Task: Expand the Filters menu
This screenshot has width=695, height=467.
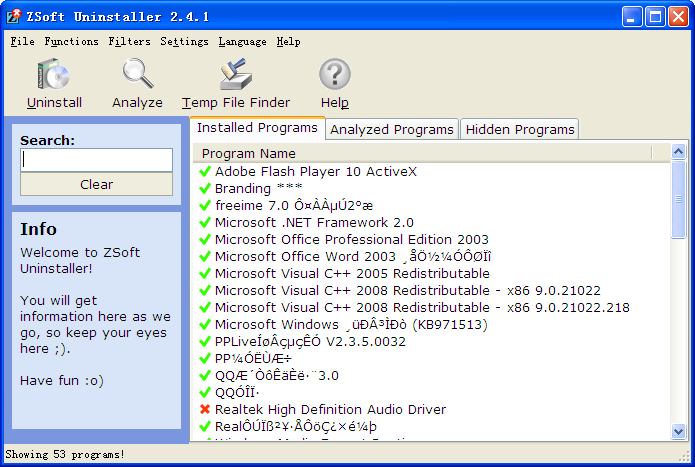Action: pos(130,42)
